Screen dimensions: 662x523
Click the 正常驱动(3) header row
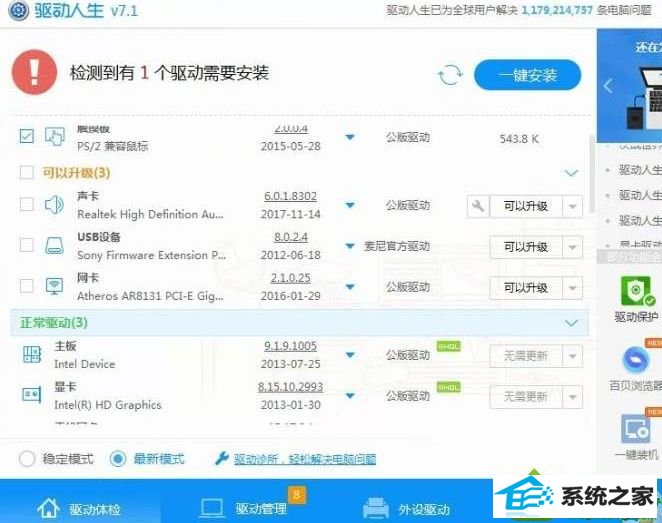click(299, 323)
